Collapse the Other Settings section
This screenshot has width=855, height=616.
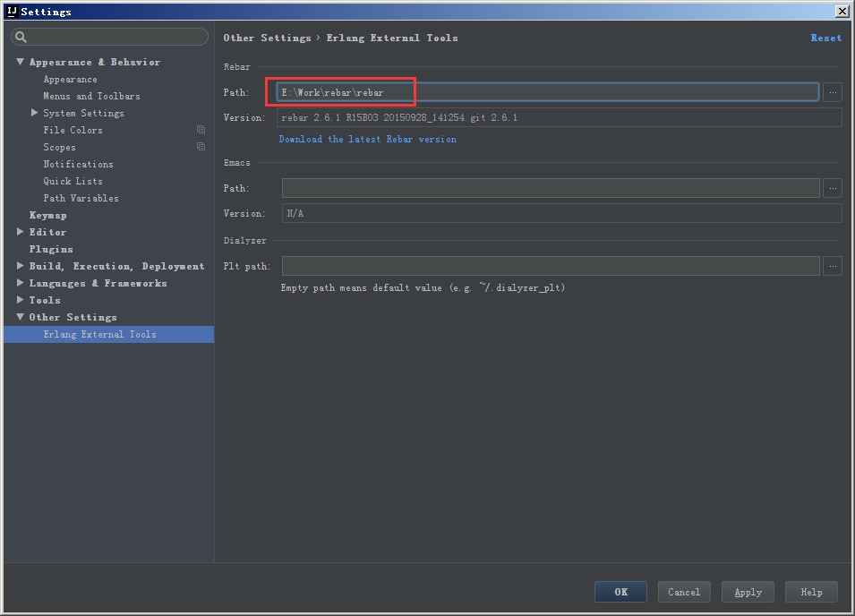[20, 316]
